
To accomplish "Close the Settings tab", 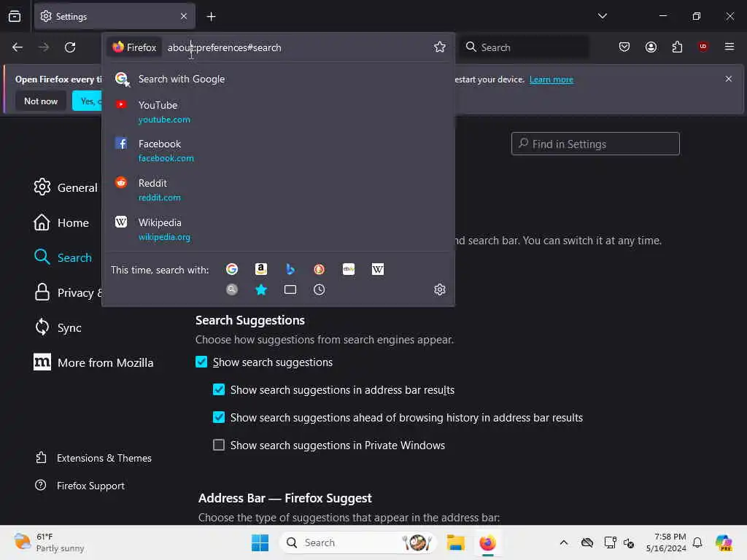I will [184, 16].
